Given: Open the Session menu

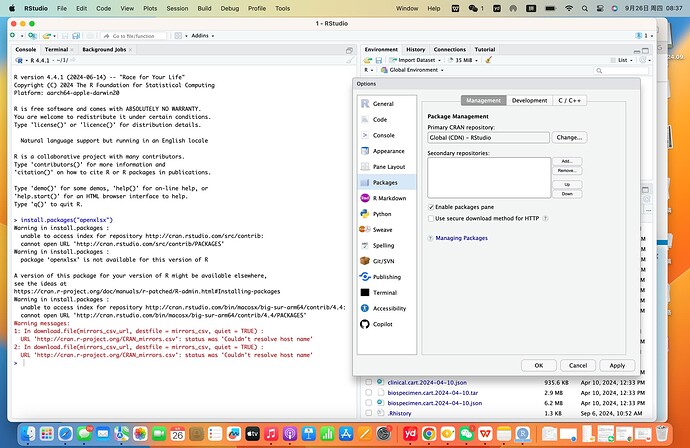Looking at the screenshot, I should (177, 8).
